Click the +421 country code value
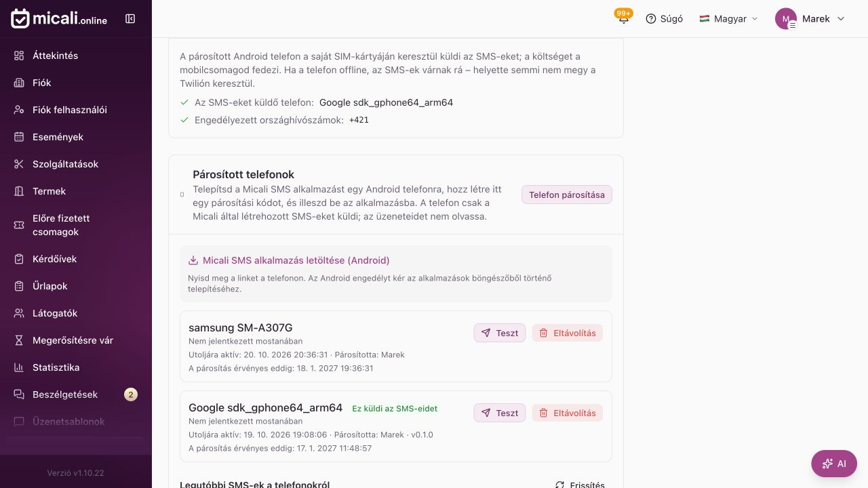 point(359,120)
